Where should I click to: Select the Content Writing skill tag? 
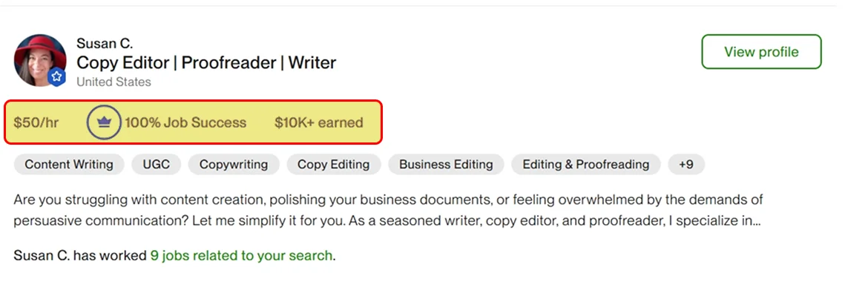pos(69,165)
